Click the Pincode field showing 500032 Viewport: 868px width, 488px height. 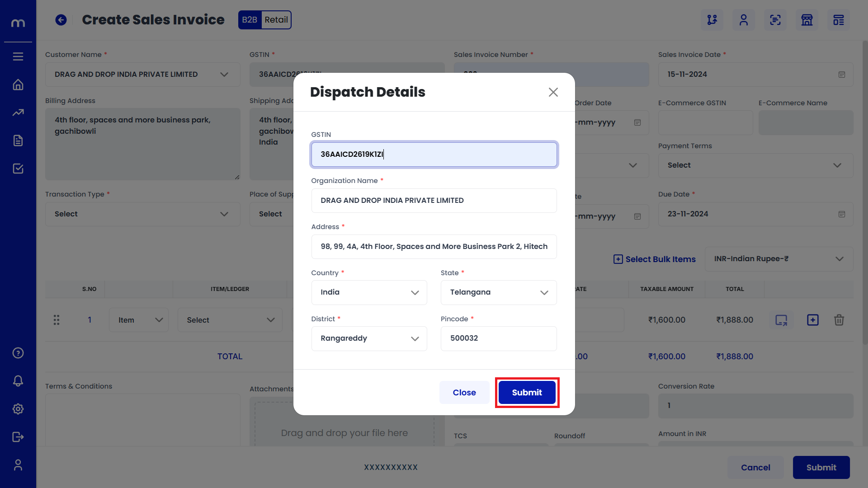(x=499, y=338)
